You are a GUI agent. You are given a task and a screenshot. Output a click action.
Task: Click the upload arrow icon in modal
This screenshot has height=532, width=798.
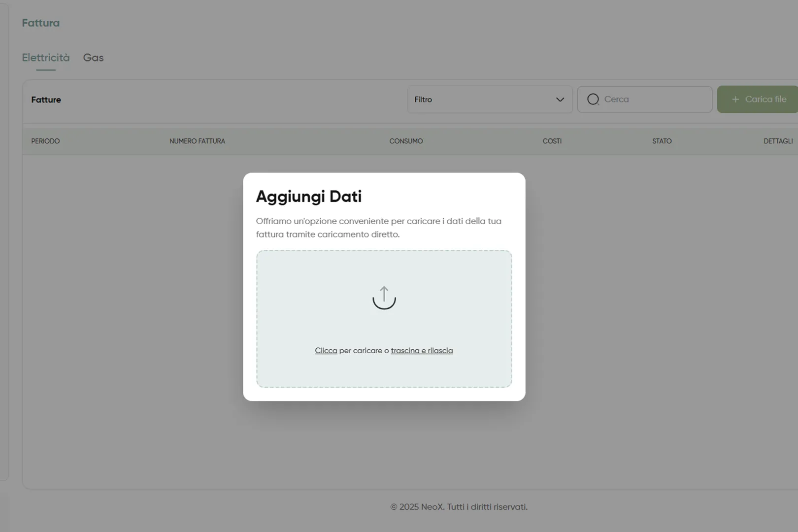click(384, 297)
